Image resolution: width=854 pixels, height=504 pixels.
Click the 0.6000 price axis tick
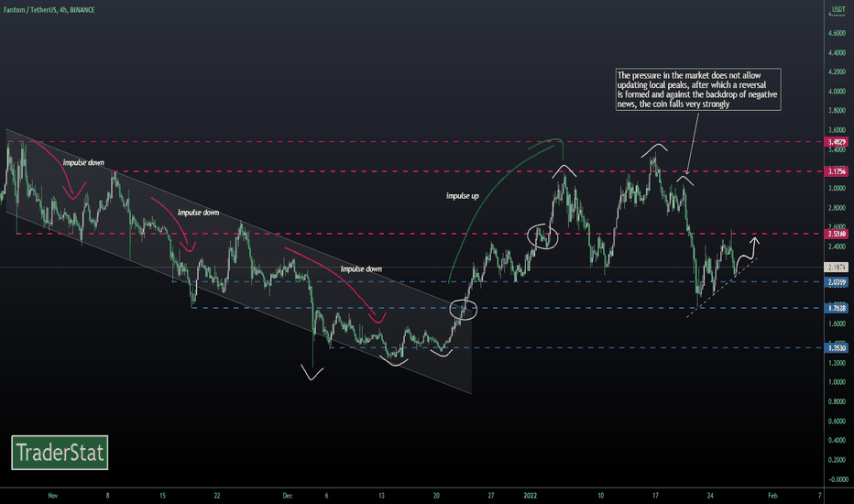(x=838, y=422)
